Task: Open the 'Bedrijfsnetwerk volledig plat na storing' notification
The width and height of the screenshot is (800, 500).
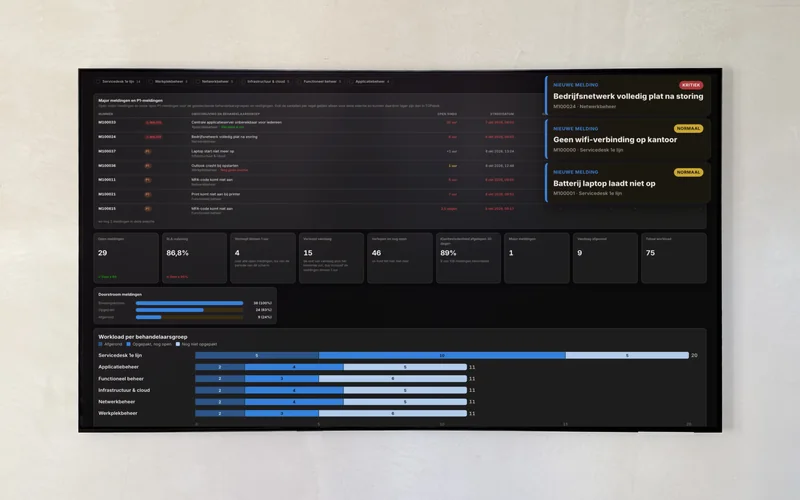Action: click(x=628, y=95)
